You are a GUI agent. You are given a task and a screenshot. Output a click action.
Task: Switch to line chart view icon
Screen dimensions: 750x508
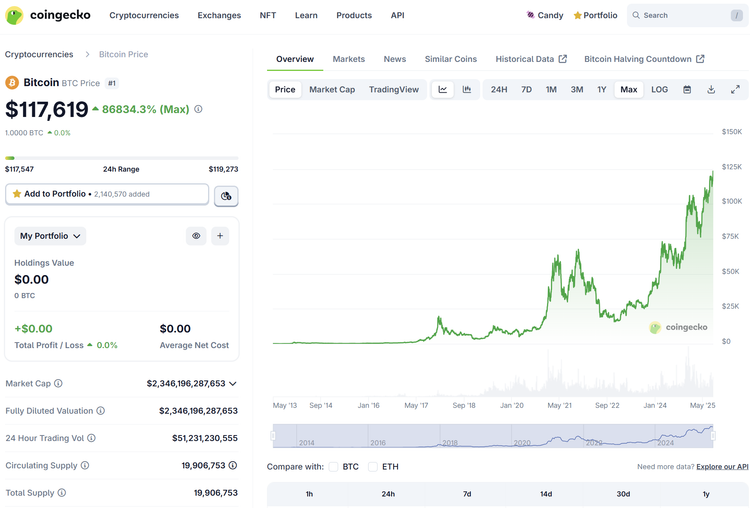click(x=443, y=90)
